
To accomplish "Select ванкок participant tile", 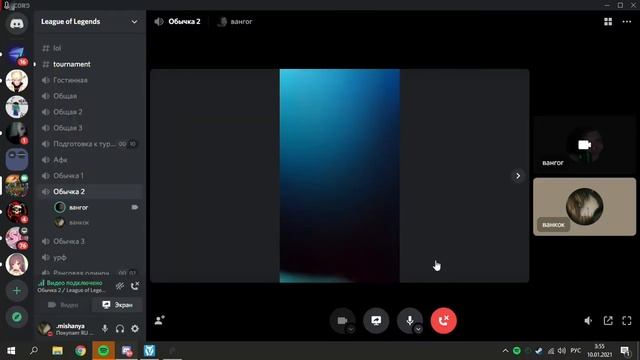I will click(x=584, y=207).
